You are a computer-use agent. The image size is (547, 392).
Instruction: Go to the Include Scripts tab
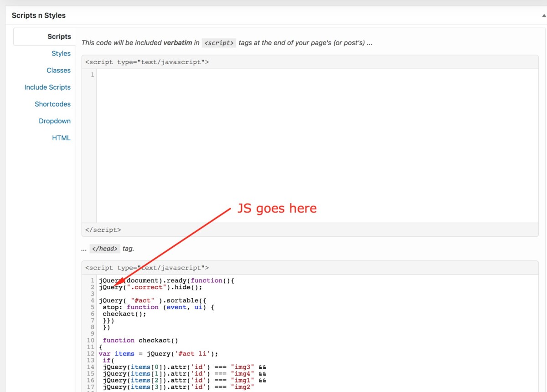coord(47,87)
